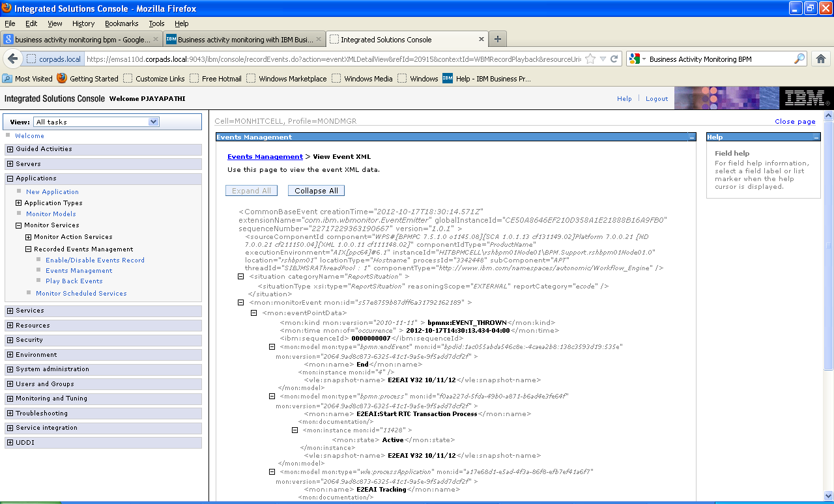This screenshot has height=504, width=834.
Task: Open Enable/Disable Events Record link
Action: point(95,260)
